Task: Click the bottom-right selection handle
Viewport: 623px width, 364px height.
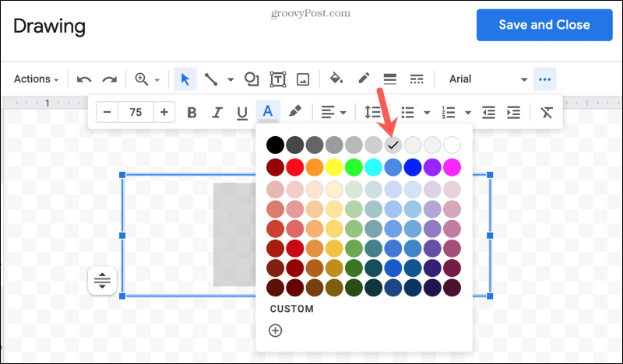Action: [x=490, y=296]
